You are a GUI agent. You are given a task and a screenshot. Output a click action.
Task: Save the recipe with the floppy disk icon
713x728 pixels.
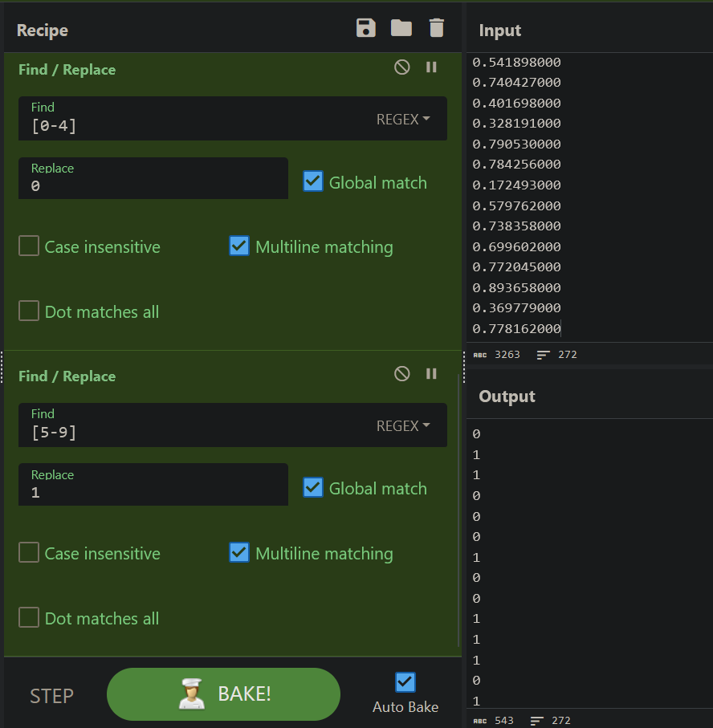365,28
